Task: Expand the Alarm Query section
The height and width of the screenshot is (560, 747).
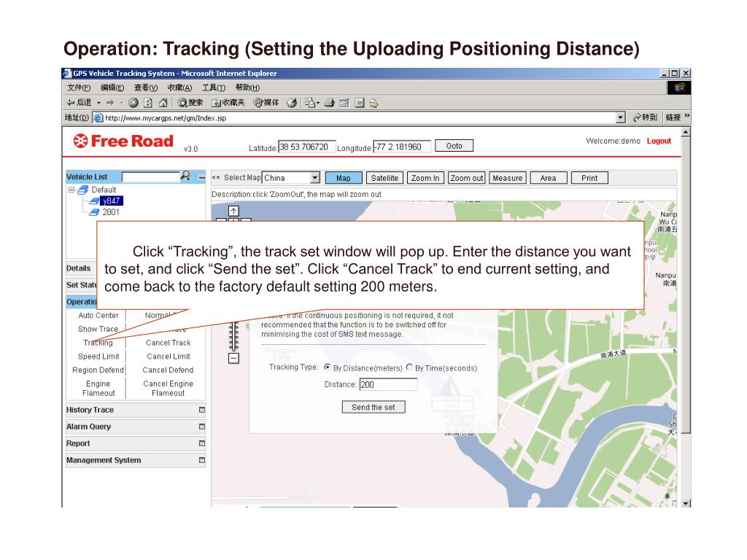Action: (x=201, y=426)
